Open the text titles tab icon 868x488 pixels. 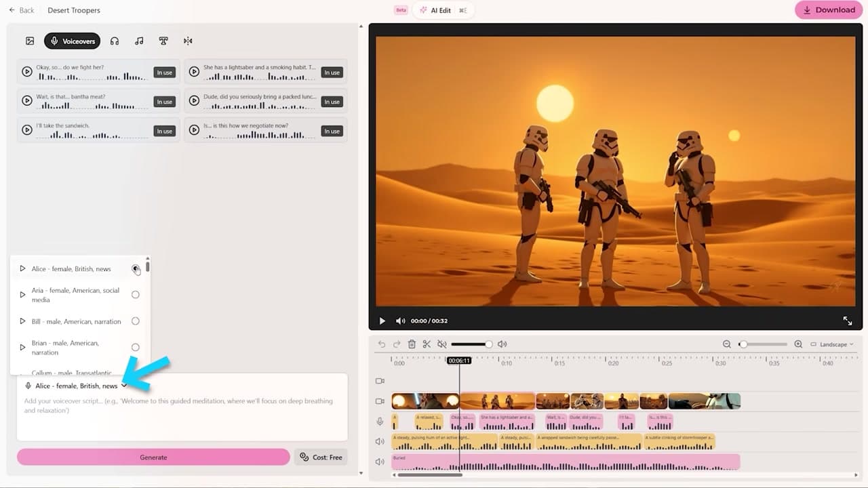[x=163, y=41]
